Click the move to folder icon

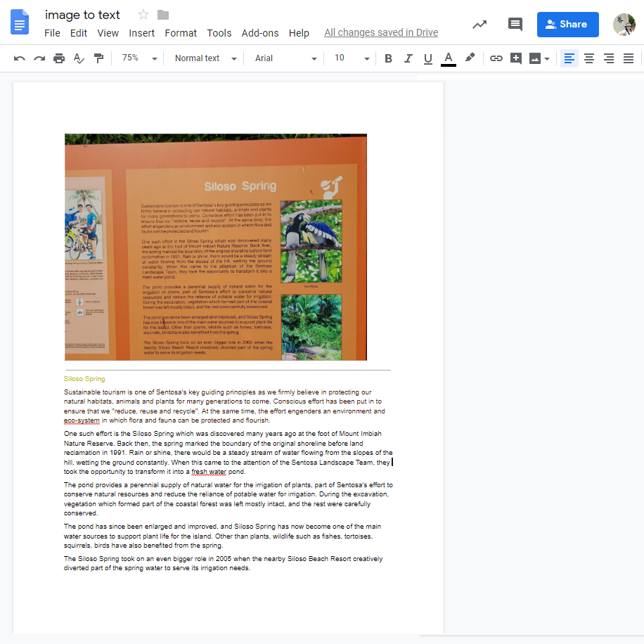click(x=163, y=15)
